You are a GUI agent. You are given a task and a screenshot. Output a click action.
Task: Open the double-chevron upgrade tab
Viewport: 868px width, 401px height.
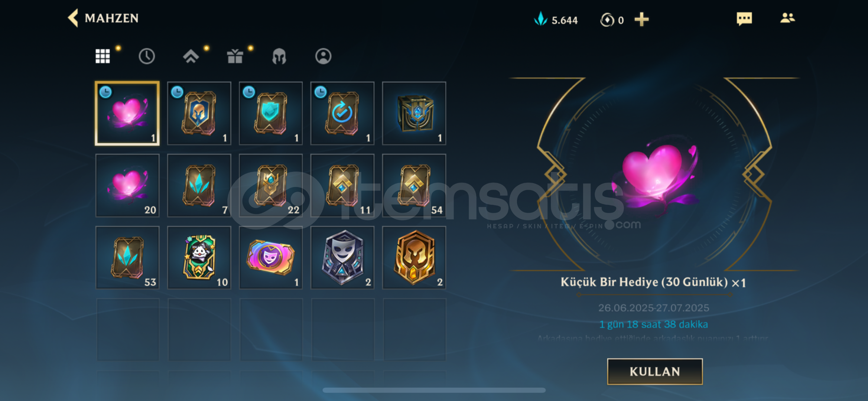pos(191,56)
